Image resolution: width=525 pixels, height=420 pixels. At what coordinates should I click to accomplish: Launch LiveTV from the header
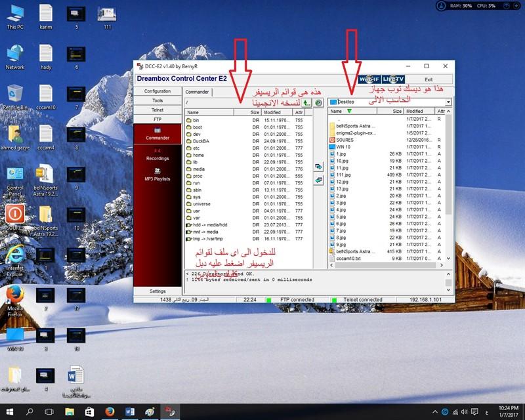[x=393, y=79]
